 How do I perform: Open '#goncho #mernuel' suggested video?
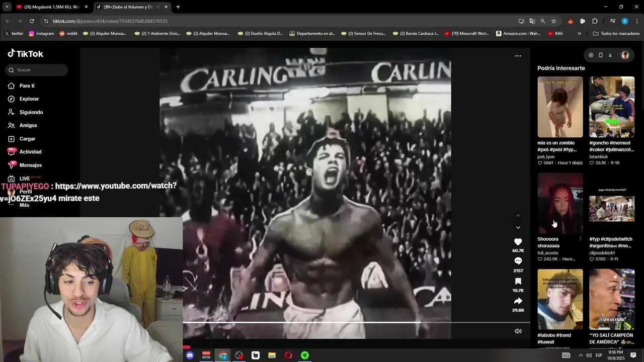[x=612, y=107]
